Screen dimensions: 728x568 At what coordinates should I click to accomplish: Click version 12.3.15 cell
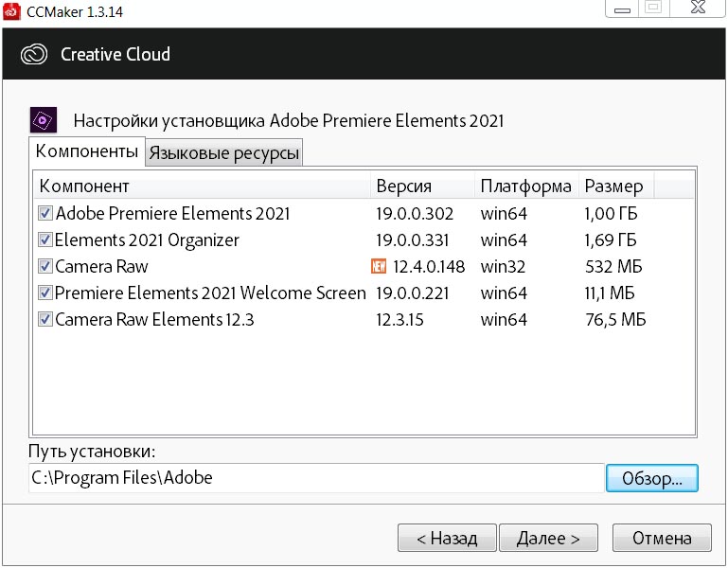tap(400, 320)
